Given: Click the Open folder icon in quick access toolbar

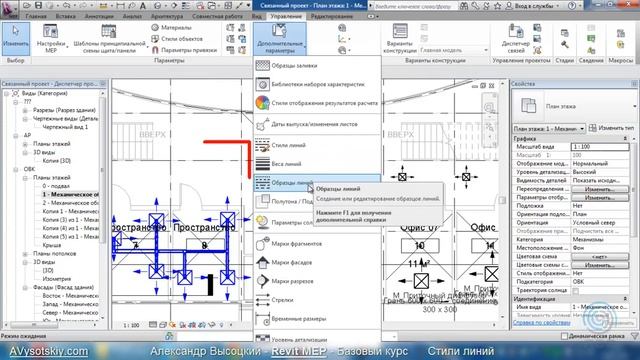Looking at the screenshot, I should tap(27, 6).
